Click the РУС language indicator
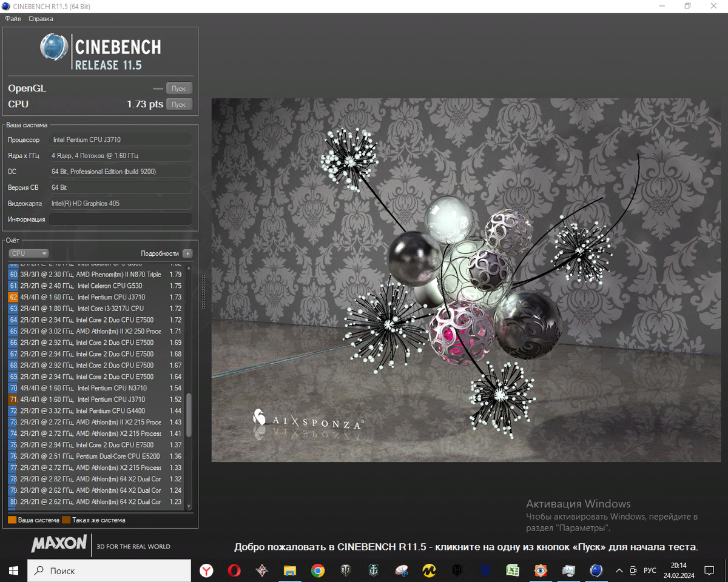This screenshot has height=582, width=728. 650,570
